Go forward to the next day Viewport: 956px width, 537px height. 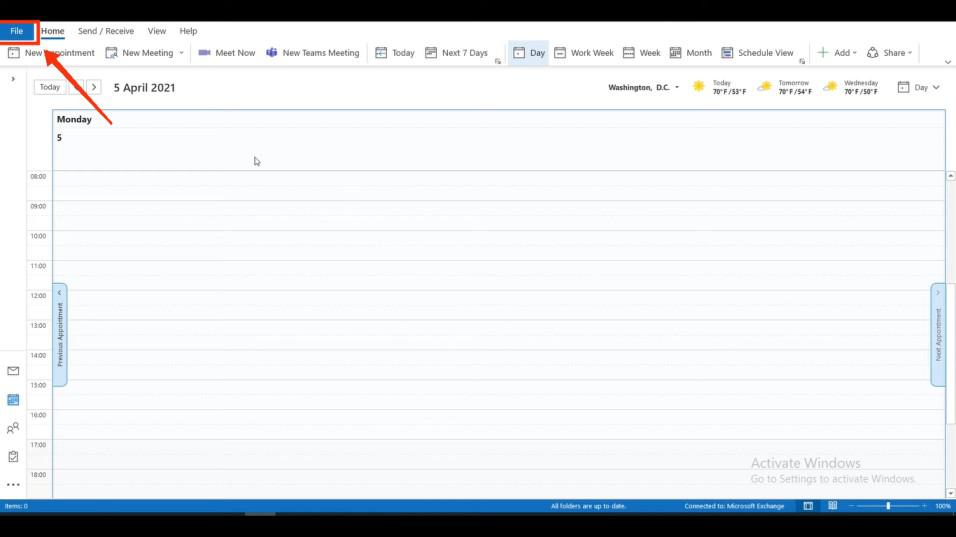(94, 87)
